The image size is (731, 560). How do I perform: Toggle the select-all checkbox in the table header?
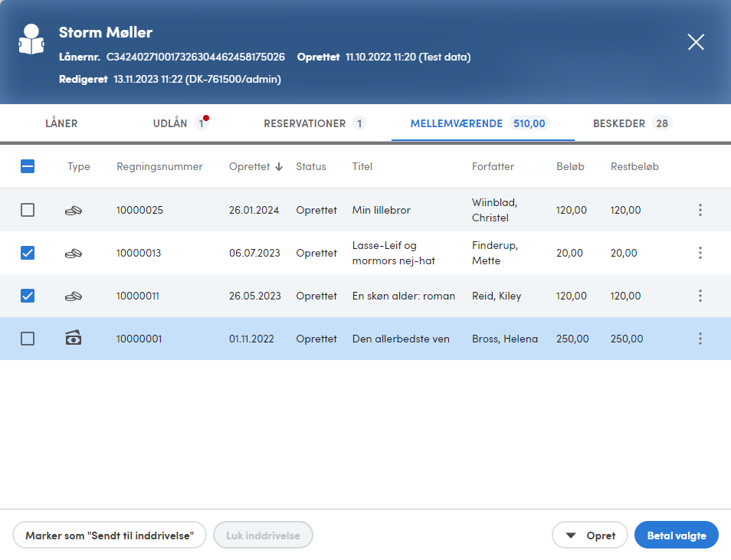point(28,166)
